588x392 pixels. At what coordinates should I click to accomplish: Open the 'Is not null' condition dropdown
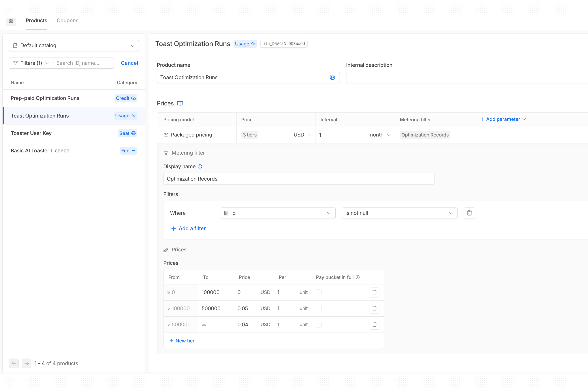point(399,213)
